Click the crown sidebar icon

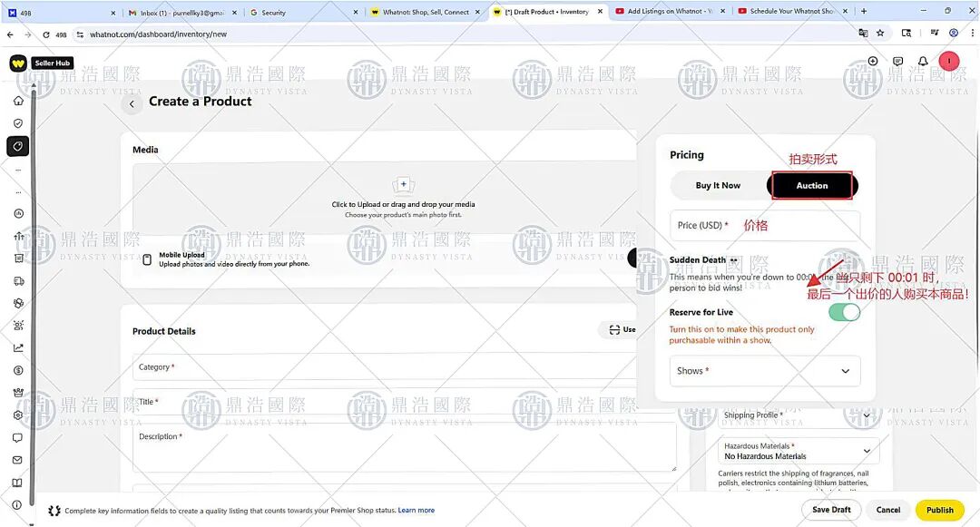18,393
